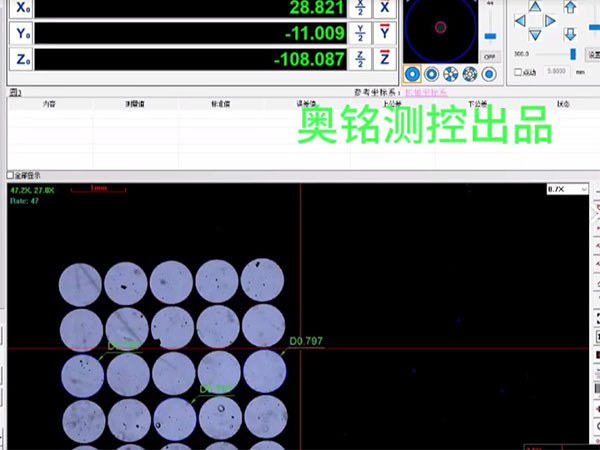
Task: Toggle the light OFF button
Action: [490, 58]
